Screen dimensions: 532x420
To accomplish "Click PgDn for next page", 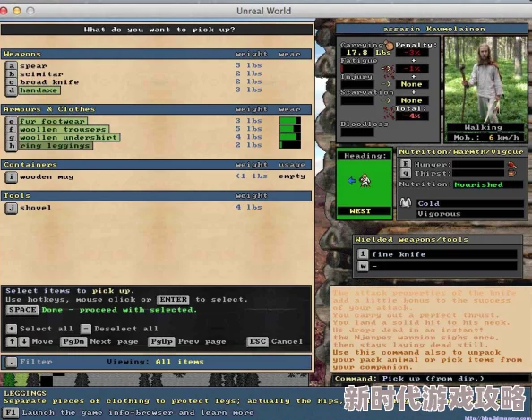I will click(x=73, y=341).
